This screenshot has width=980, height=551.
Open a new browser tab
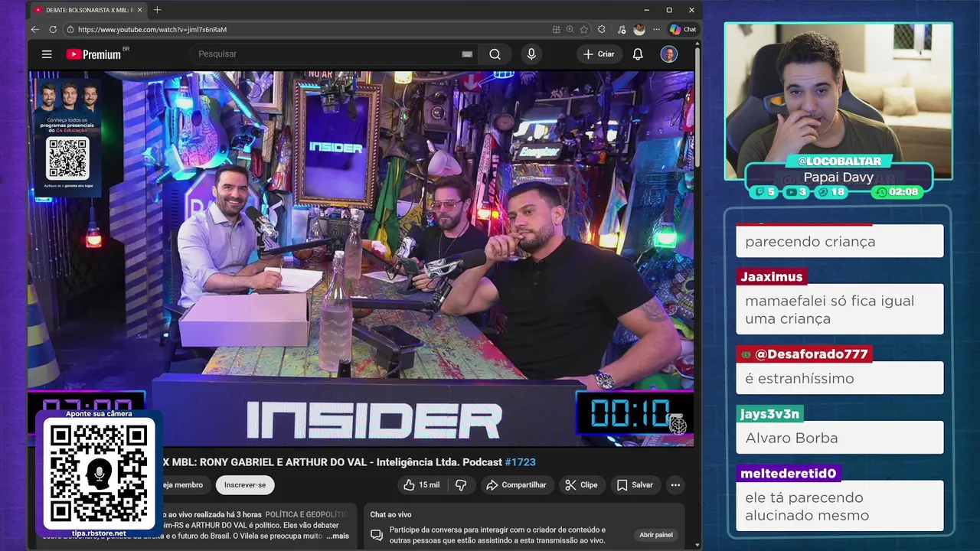[157, 10]
